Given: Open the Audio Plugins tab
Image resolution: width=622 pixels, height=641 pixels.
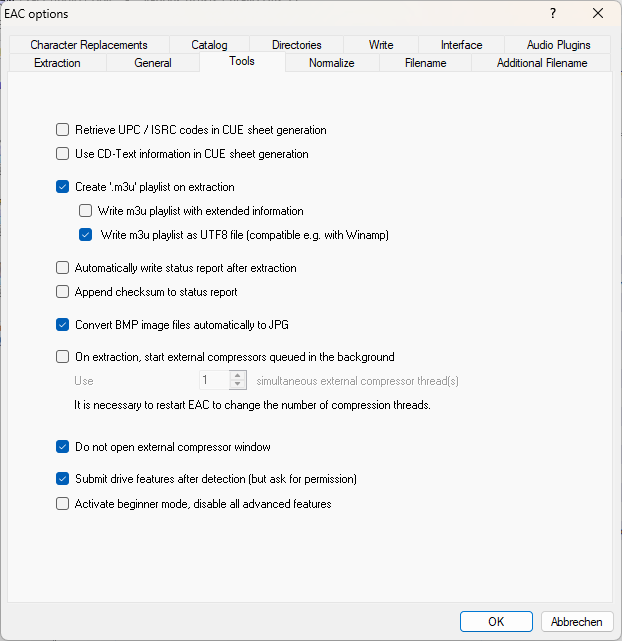Looking at the screenshot, I should [x=559, y=45].
